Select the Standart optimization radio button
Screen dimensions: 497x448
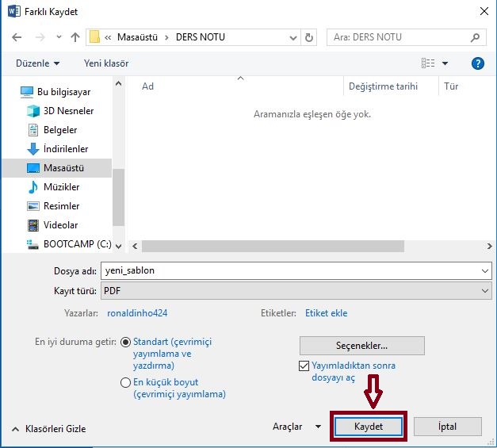[x=125, y=343]
